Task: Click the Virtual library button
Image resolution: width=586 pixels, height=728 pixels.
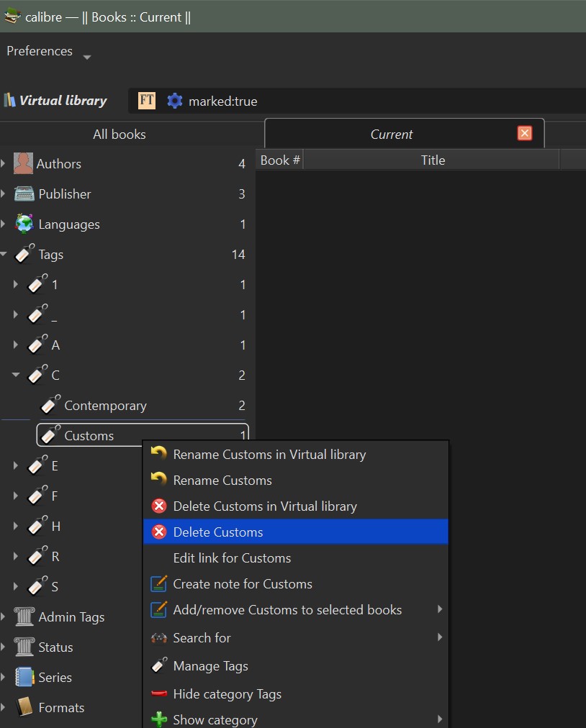Action: 56,101
